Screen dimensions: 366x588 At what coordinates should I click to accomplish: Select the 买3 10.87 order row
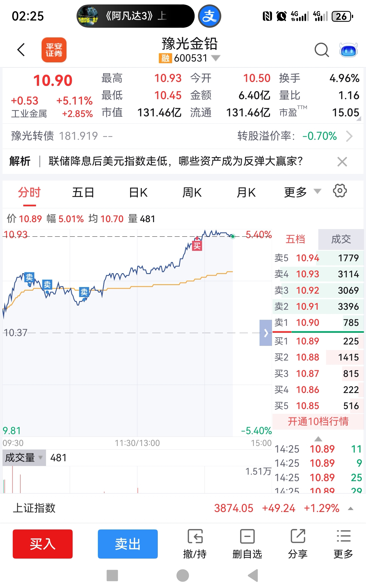318,374
